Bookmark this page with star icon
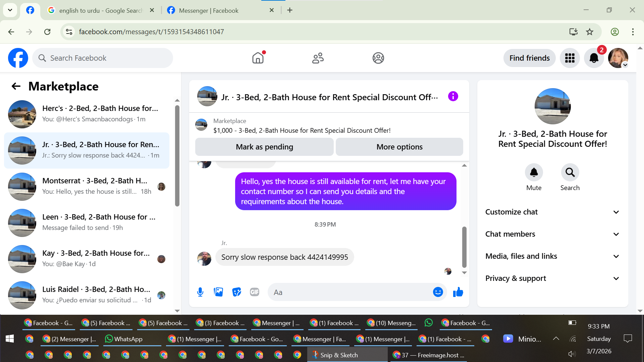644x362 pixels. pos(589,32)
